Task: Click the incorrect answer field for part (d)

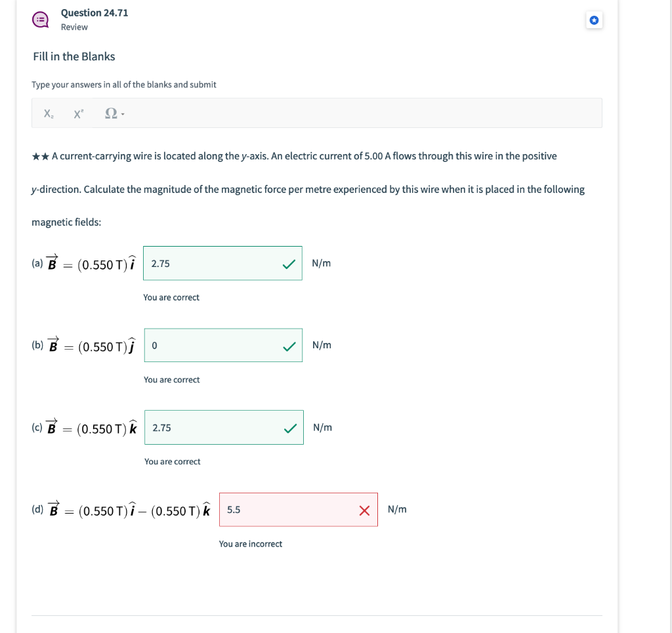Action: (x=299, y=510)
